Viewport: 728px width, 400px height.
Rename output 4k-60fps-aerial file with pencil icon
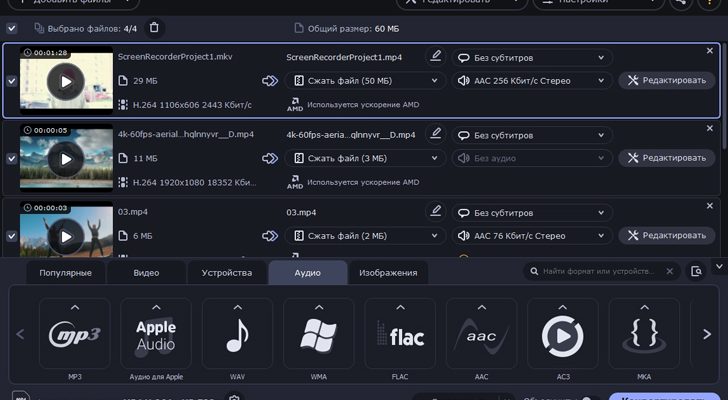tap(436, 134)
